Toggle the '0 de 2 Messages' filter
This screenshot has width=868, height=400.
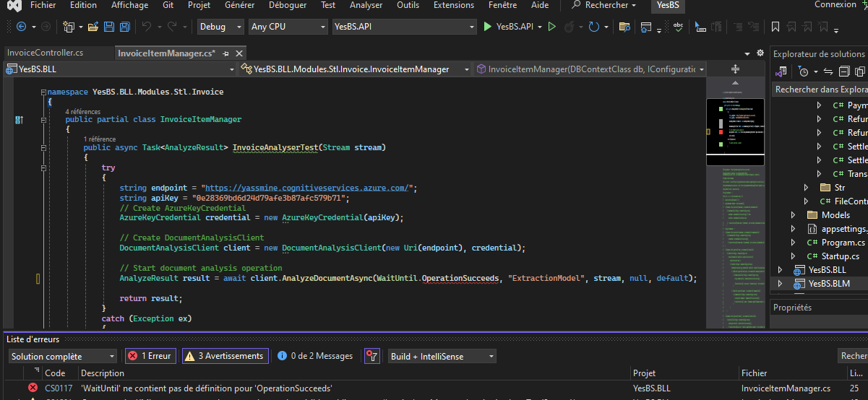(316, 356)
